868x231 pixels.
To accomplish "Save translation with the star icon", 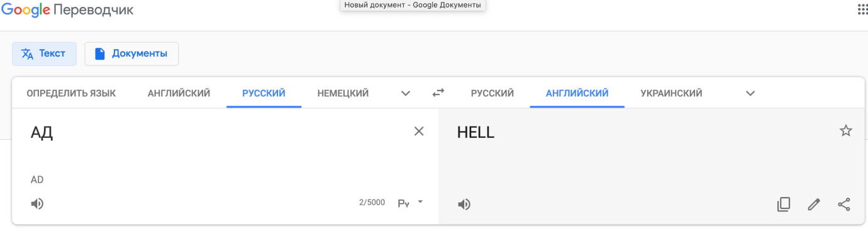I will (846, 130).
